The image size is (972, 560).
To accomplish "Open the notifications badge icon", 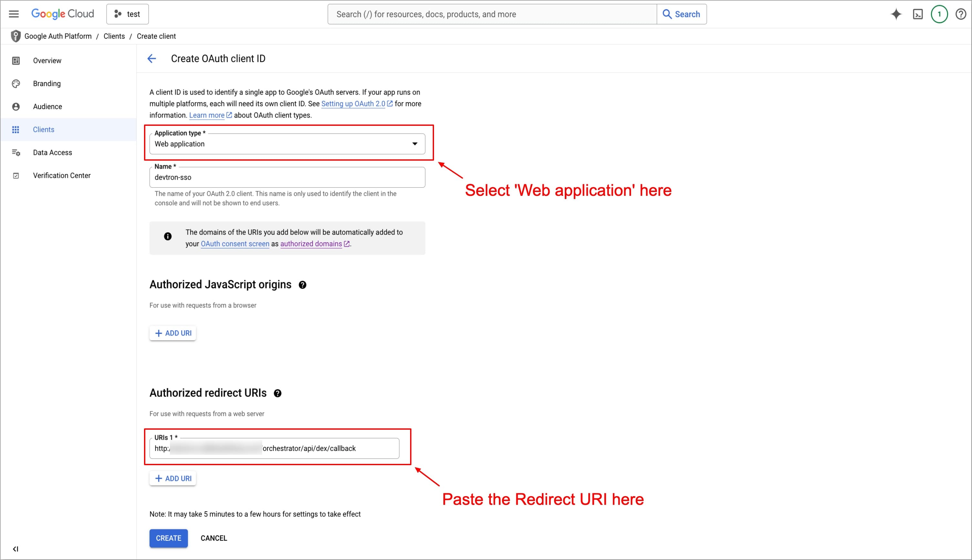I will (939, 14).
